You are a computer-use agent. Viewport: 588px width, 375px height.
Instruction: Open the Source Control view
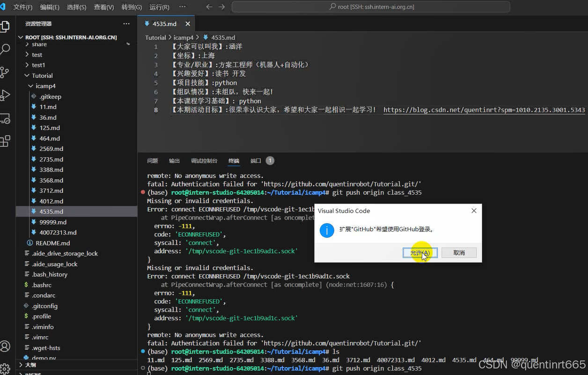click(5, 72)
